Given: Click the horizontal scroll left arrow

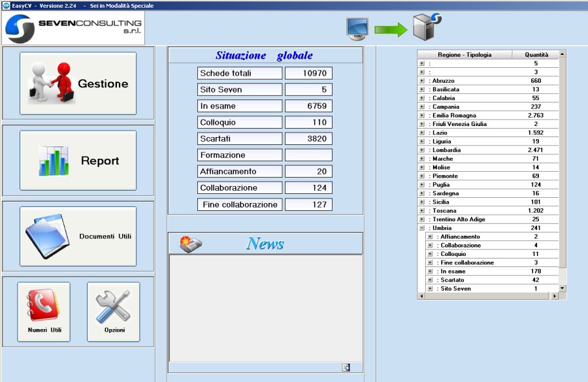Looking at the screenshot, I should pyautogui.click(x=421, y=296).
